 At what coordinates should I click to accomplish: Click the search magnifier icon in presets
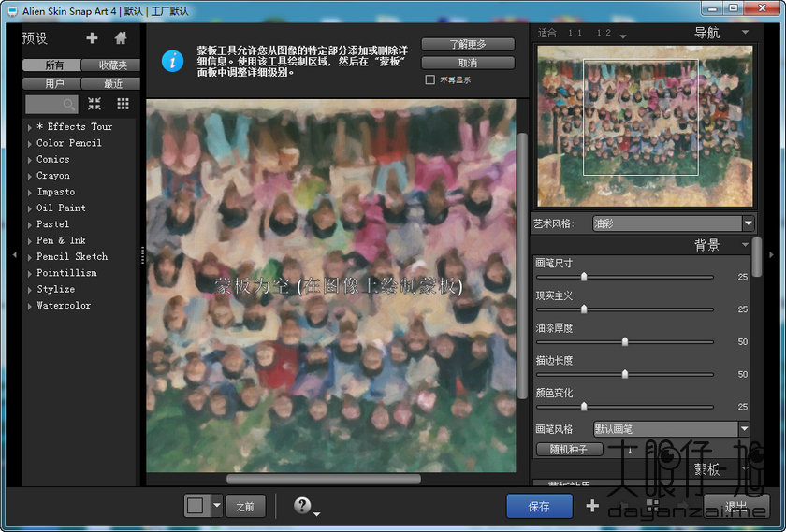coord(69,104)
